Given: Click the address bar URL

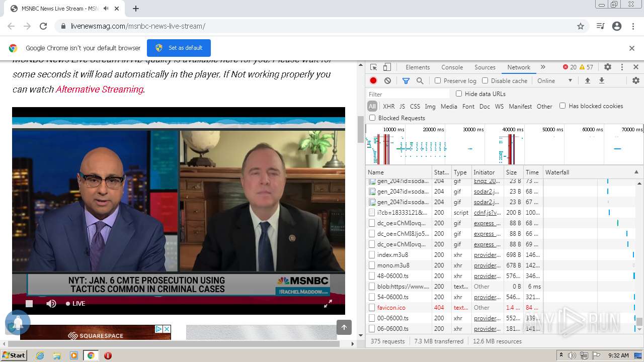Looking at the screenshot, I should pyautogui.click(x=138, y=26).
